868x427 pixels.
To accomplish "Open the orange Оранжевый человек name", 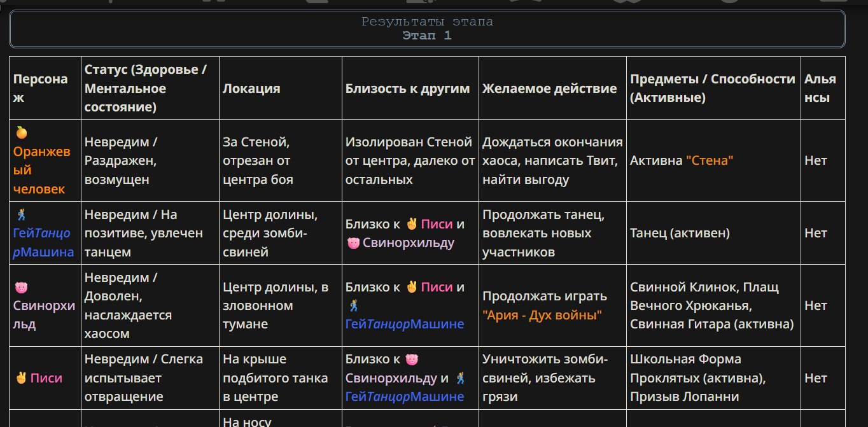I will (x=41, y=170).
